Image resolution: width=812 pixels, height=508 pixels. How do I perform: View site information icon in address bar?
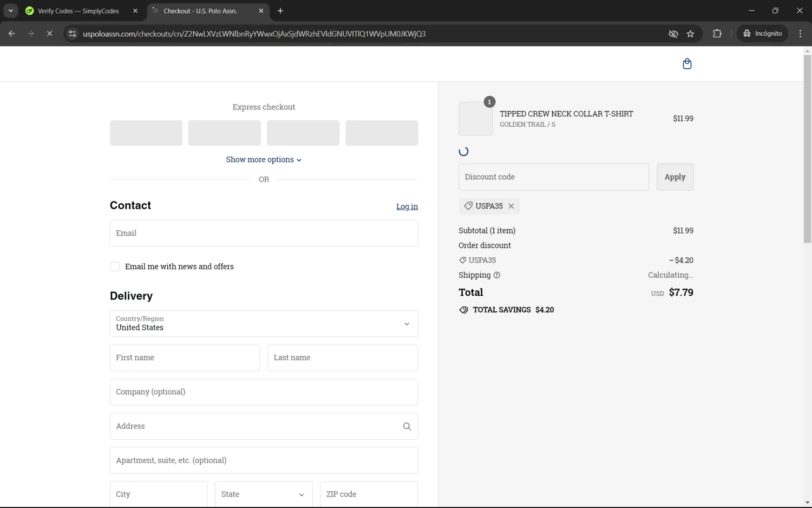[72, 34]
